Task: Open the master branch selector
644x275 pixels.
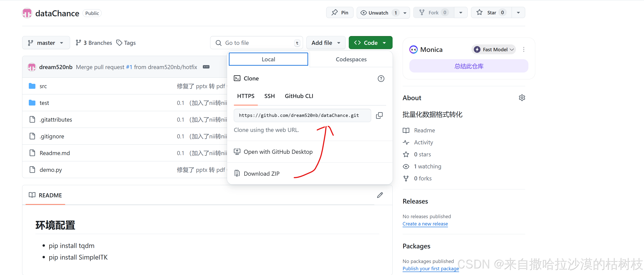Action: coord(46,43)
